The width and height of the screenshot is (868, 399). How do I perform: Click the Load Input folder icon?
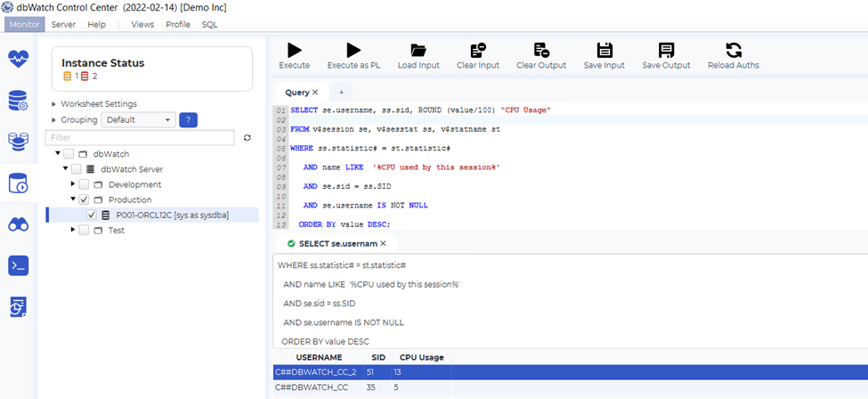point(418,51)
